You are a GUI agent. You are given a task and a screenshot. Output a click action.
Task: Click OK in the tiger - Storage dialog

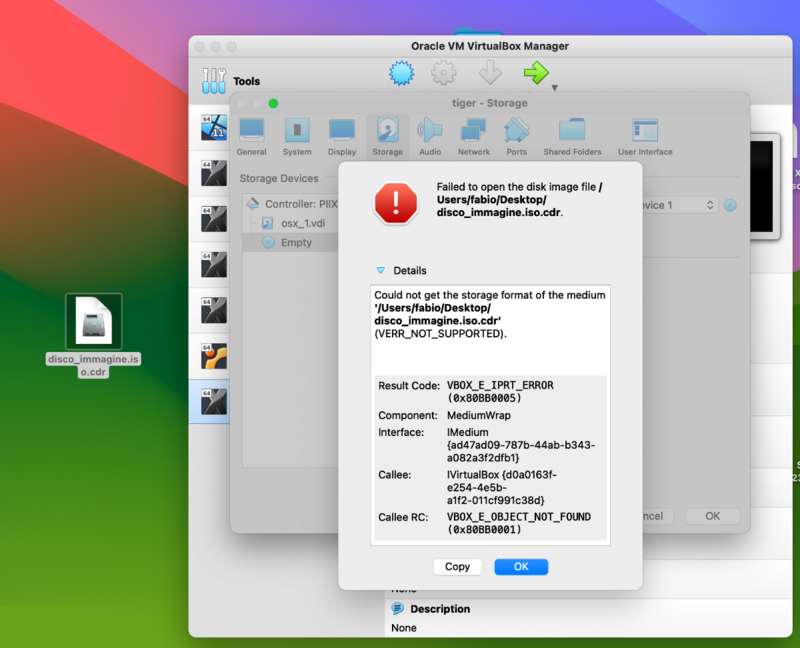(x=713, y=516)
